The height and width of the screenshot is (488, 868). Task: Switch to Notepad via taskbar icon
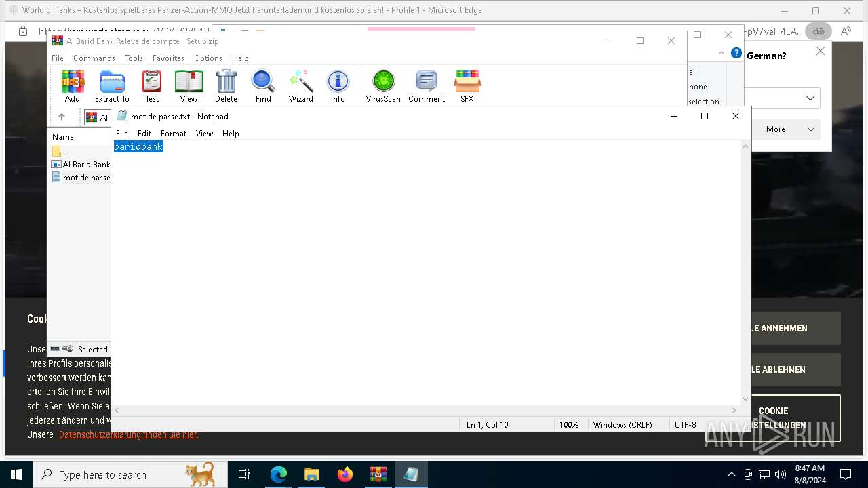(412, 474)
